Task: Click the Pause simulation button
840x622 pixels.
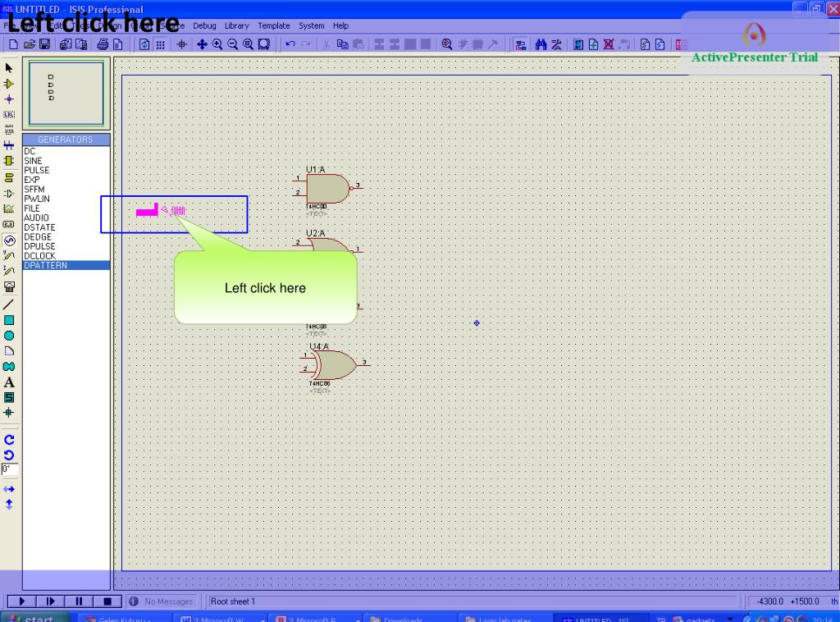Action: coord(79,601)
